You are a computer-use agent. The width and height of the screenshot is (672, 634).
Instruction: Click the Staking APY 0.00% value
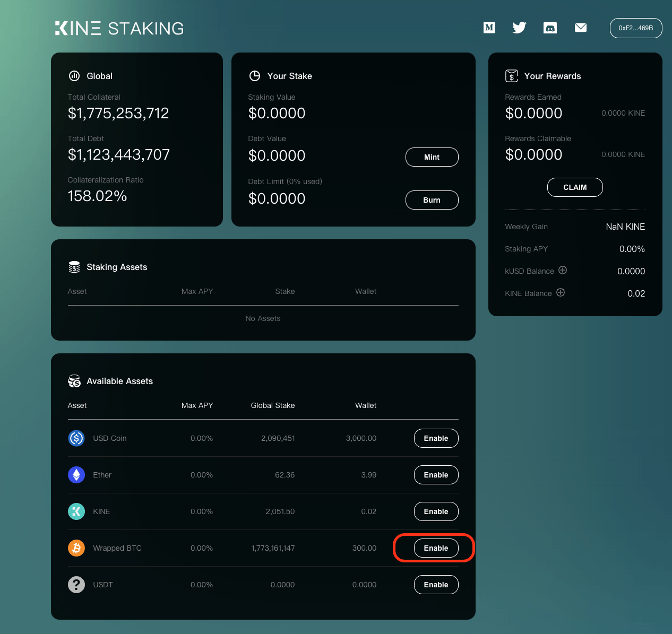click(x=632, y=249)
